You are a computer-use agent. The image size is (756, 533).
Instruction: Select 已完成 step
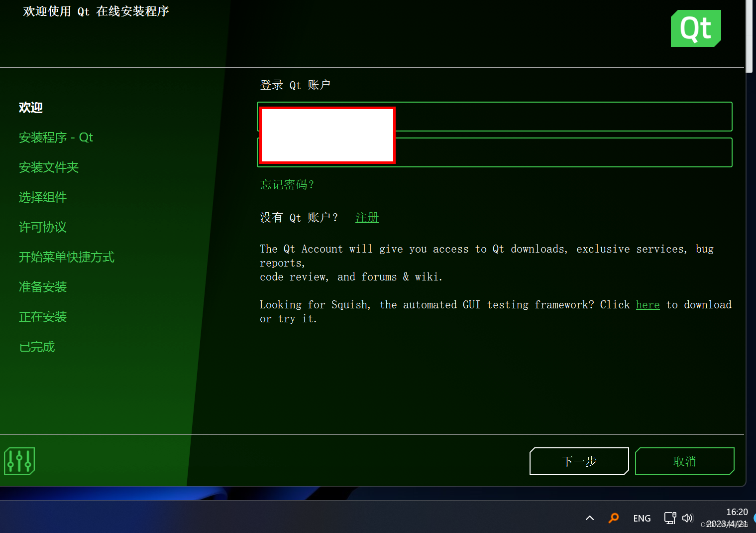37,347
